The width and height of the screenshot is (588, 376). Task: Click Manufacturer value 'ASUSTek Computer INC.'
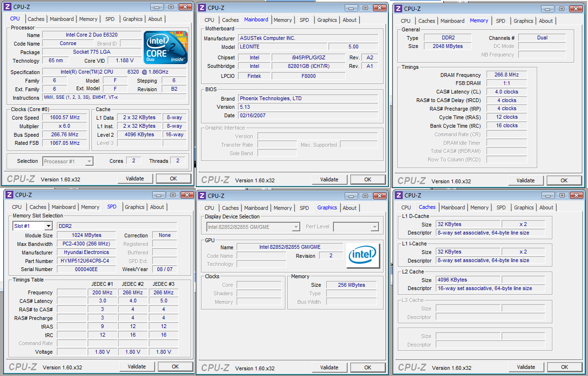[308, 38]
